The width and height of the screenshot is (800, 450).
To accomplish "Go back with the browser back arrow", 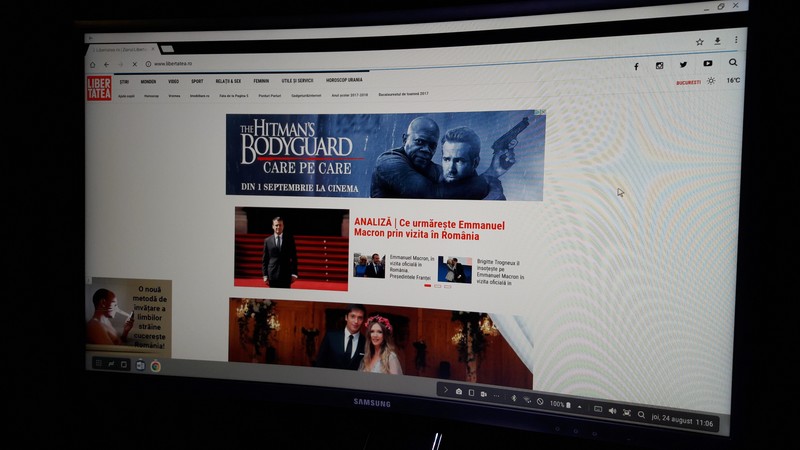I will 106,65.
